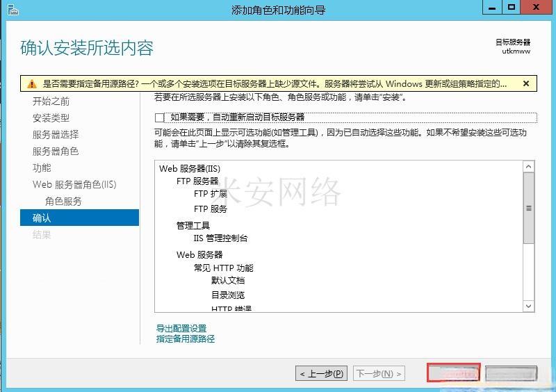
Task: Maximize the wizard window
Action: coord(512,7)
